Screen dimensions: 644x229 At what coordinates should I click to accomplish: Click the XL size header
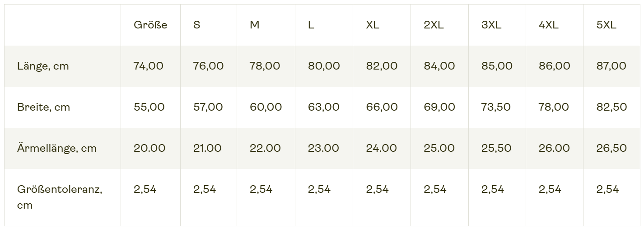click(373, 25)
